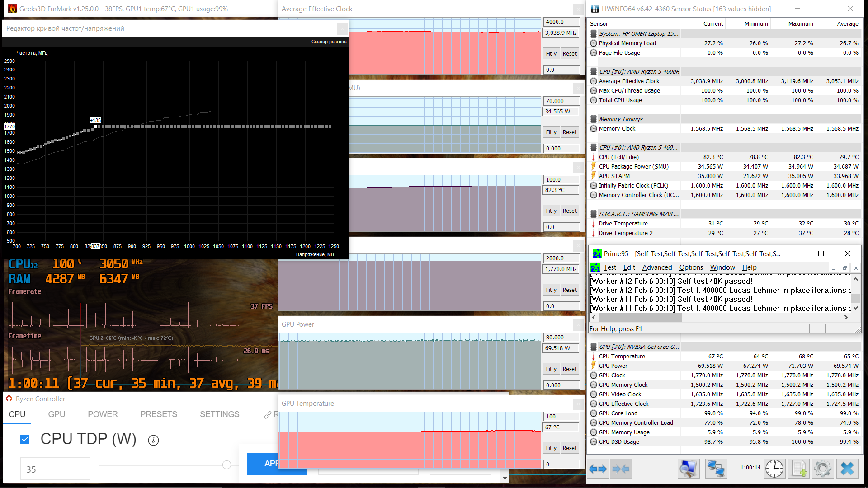Click 80.000 max field on GPU Power graph
Screen dimensions: 868x488
coord(561,338)
